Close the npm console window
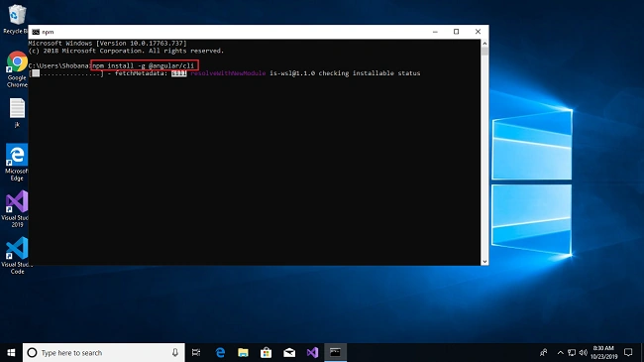Viewport: 644px width, 362px height. point(478,32)
